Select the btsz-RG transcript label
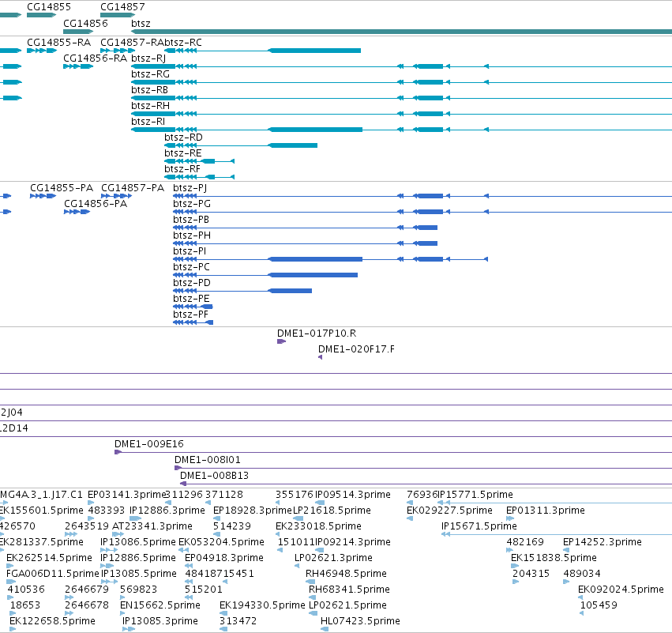 click(x=150, y=74)
